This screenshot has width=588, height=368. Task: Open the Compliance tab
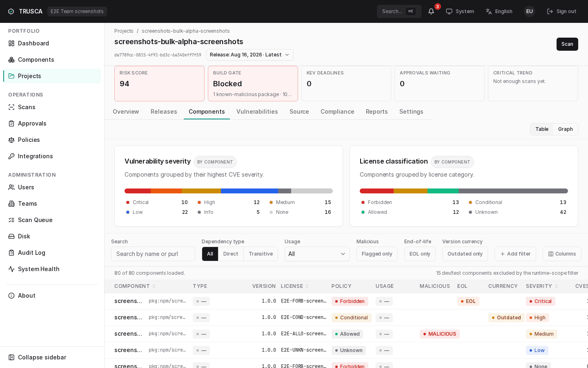click(x=337, y=112)
